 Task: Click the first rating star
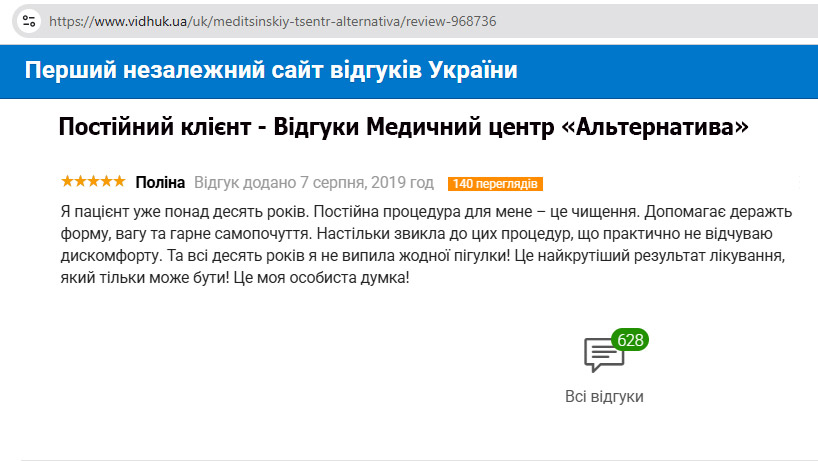point(67,182)
